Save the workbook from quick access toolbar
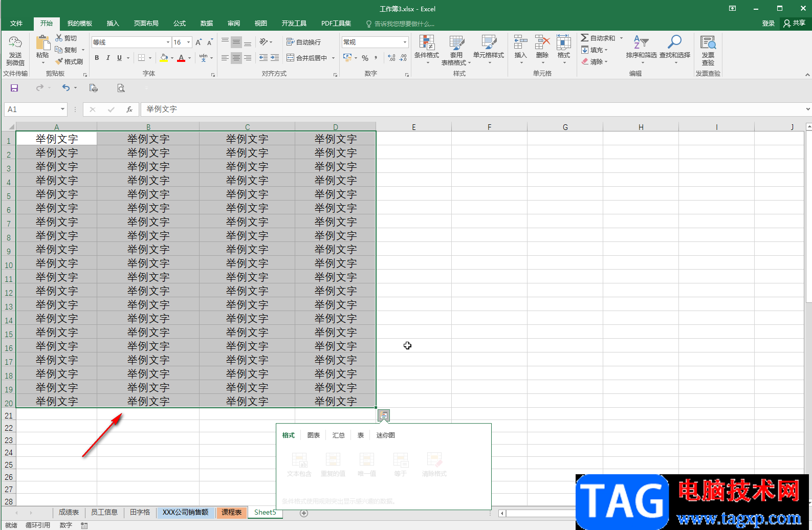Viewport: 812px width, 530px height. click(x=14, y=88)
